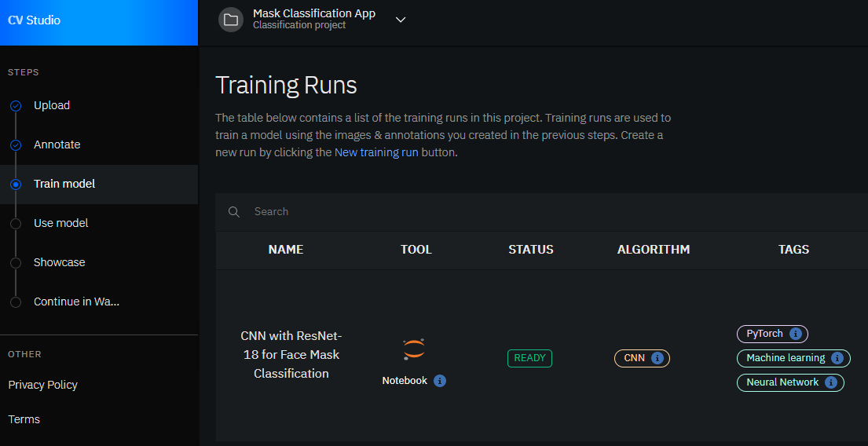Click the Upload step checkmark icon

point(16,106)
